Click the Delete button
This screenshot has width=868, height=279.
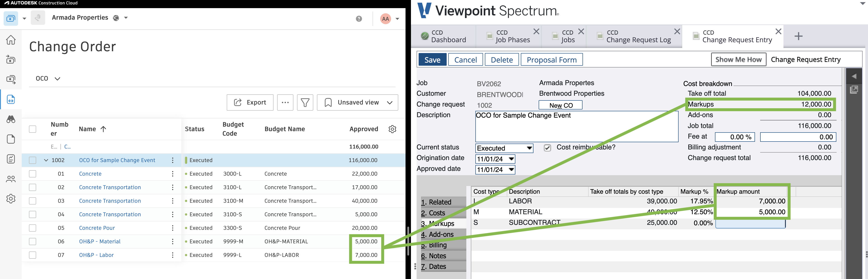(x=502, y=60)
